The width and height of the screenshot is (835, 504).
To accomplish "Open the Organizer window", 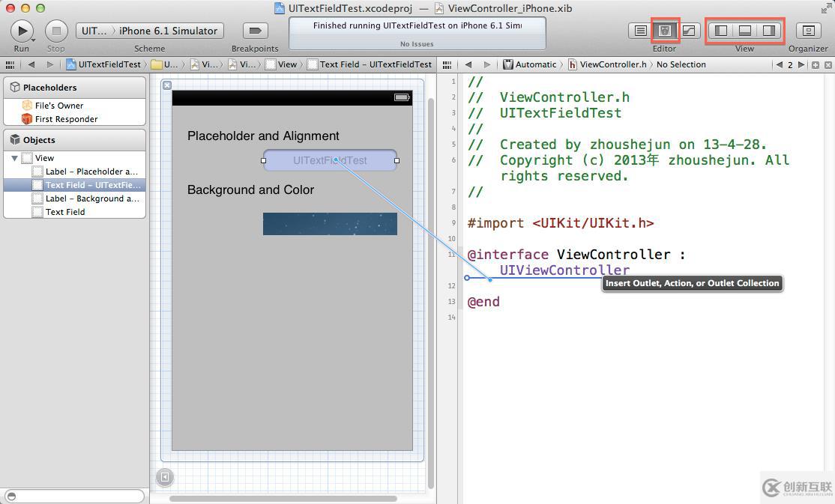I will coord(808,31).
